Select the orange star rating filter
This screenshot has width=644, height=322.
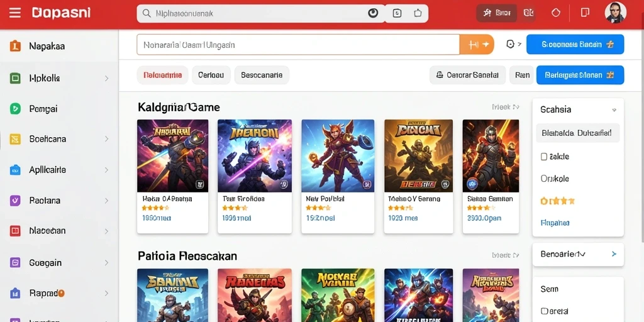557,201
